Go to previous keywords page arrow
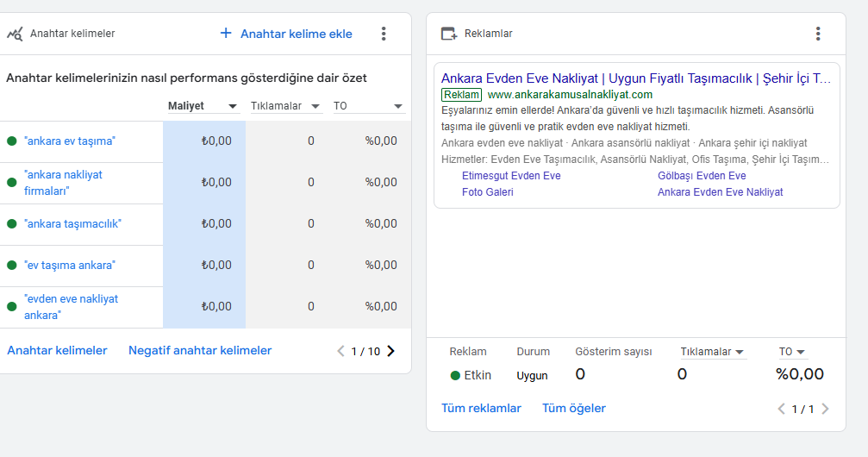 (340, 351)
